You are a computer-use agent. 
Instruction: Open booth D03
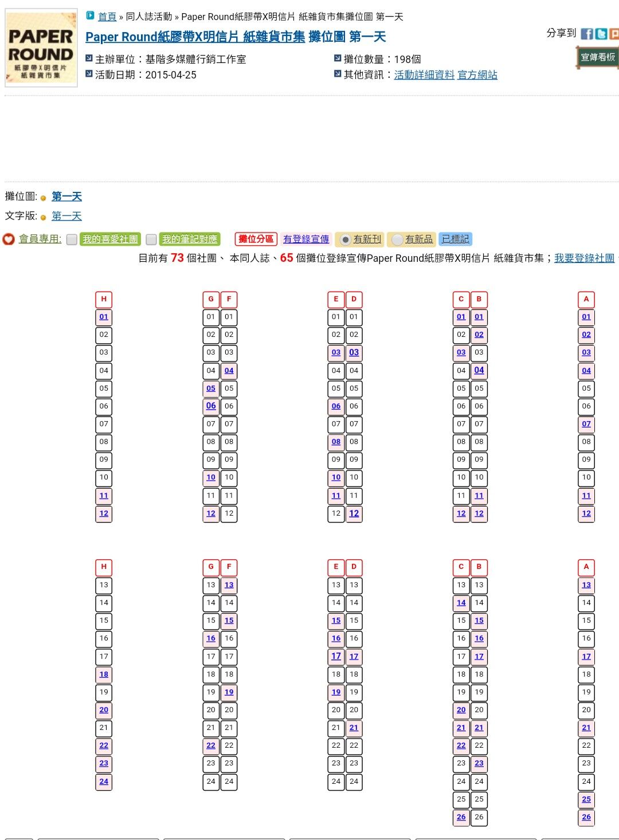click(x=354, y=353)
